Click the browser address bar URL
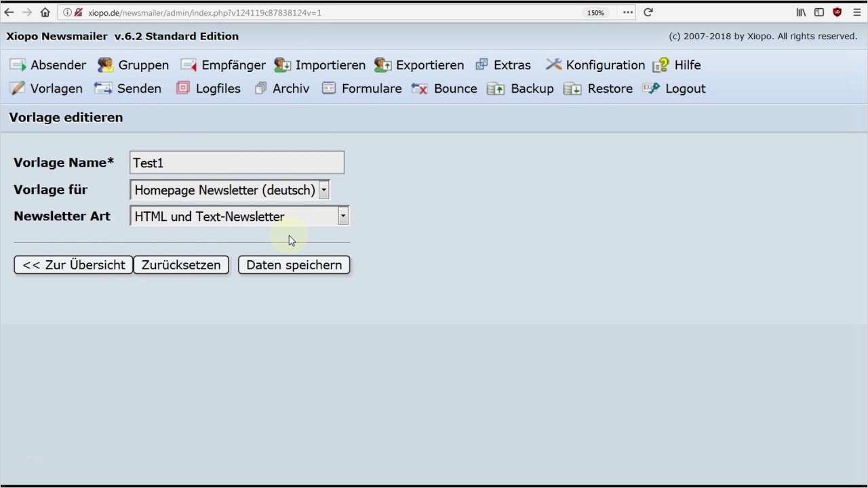Screen dimensions: 868x488 pos(205,13)
